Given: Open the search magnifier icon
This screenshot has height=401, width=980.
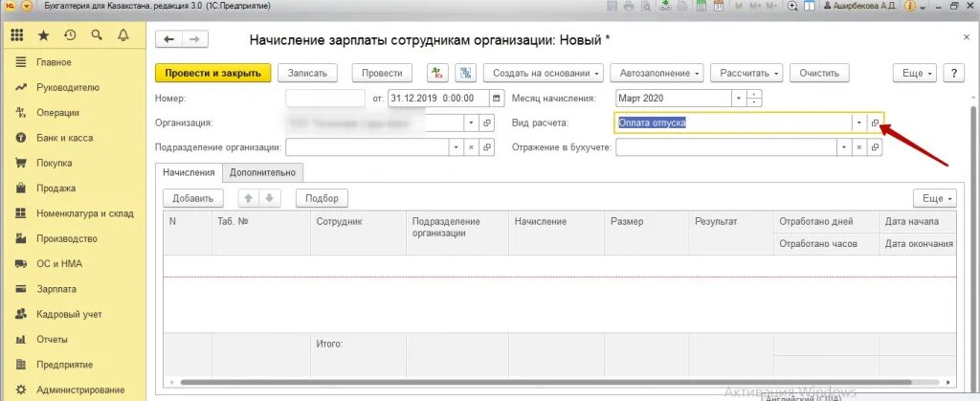Looking at the screenshot, I should pyautogui.click(x=97, y=35).
